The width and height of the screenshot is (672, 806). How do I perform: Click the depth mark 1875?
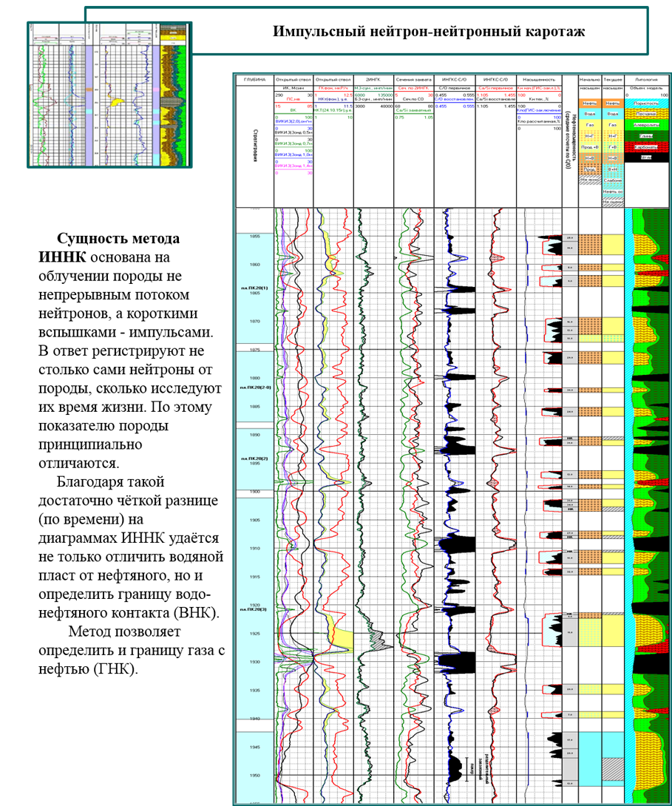[255, 350]
